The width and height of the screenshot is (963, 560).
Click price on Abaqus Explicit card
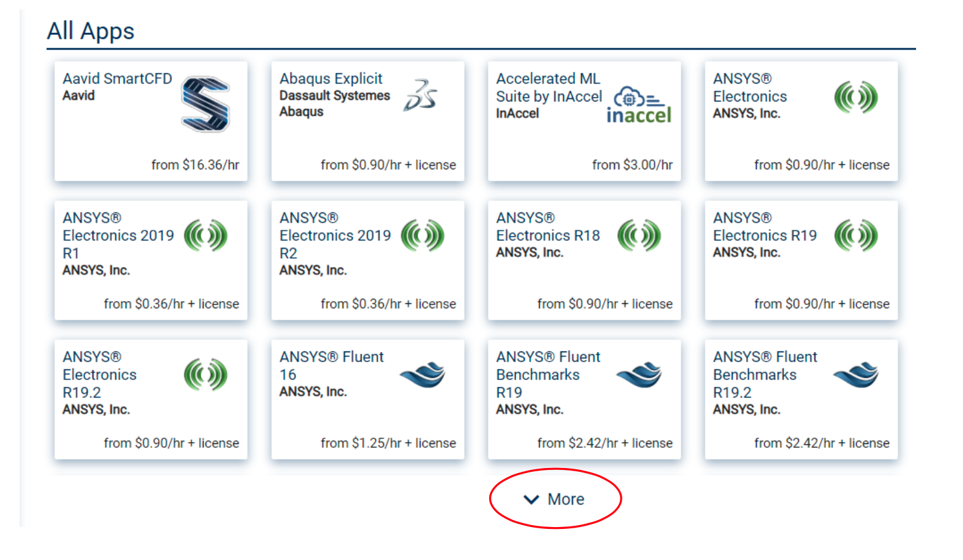pyautogui.click(x=388, y=165)
